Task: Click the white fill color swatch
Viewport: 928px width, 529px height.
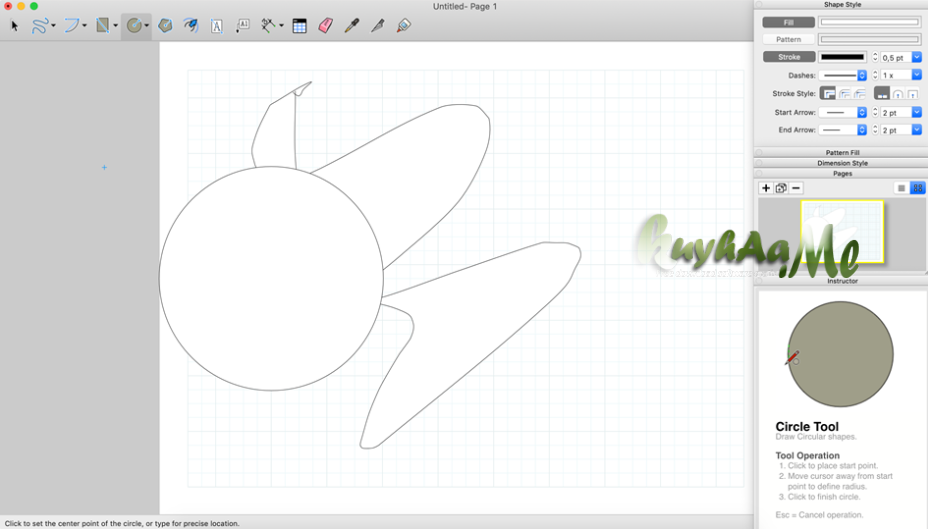Action: tap(869, 22)
